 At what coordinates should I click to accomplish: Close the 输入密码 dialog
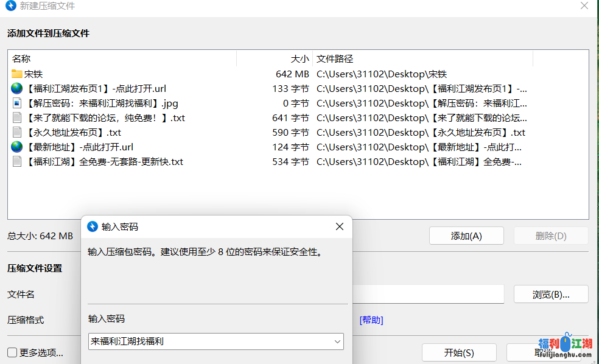tap(340, 226)
